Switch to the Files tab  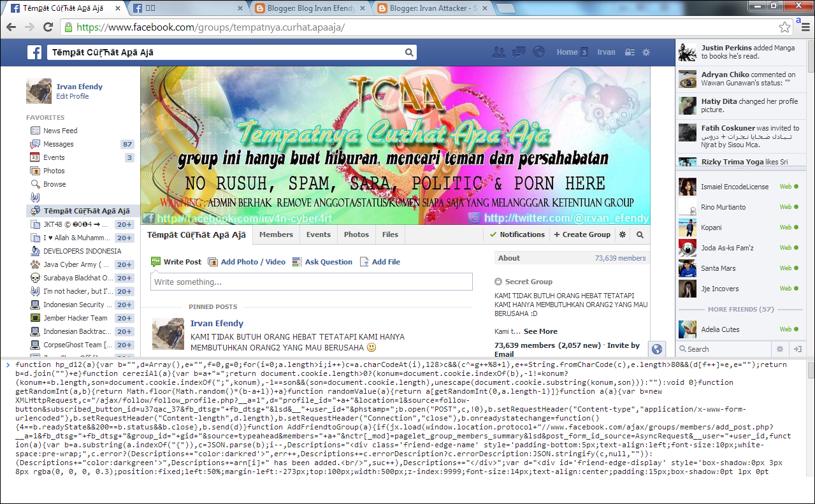(x=390, y=234)
